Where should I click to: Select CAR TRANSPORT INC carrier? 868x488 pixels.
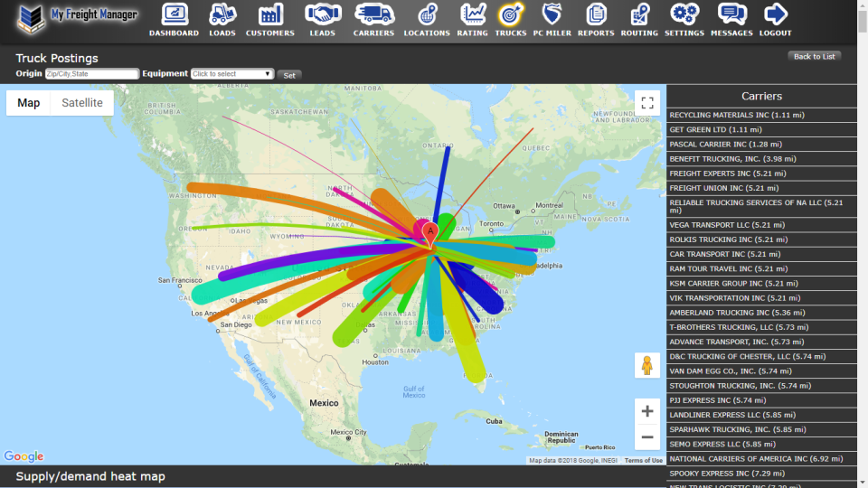(x=761, y=254)
